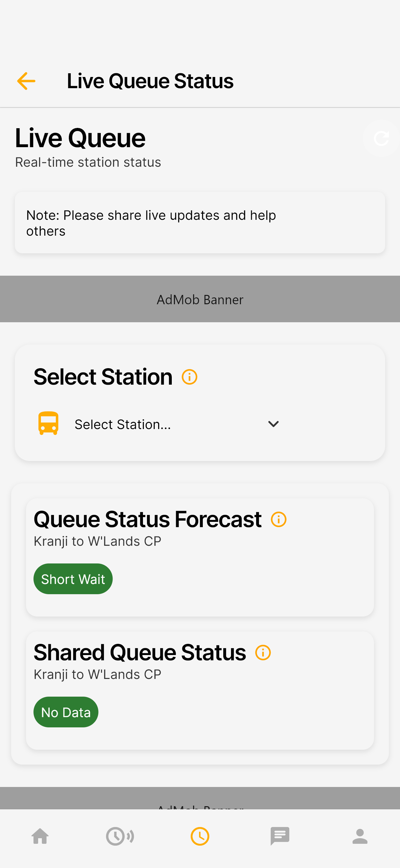Open info icon beside Select Station
The height and width of the screenshot is (868, 400).
pos(189,377)
